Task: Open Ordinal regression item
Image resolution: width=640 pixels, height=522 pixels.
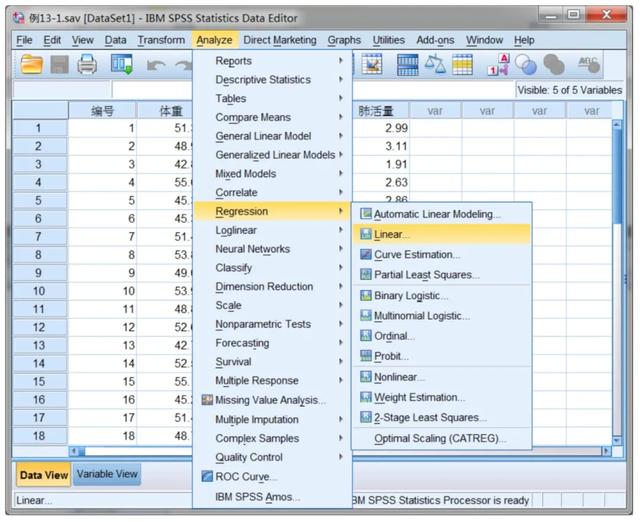Action: 442,336
